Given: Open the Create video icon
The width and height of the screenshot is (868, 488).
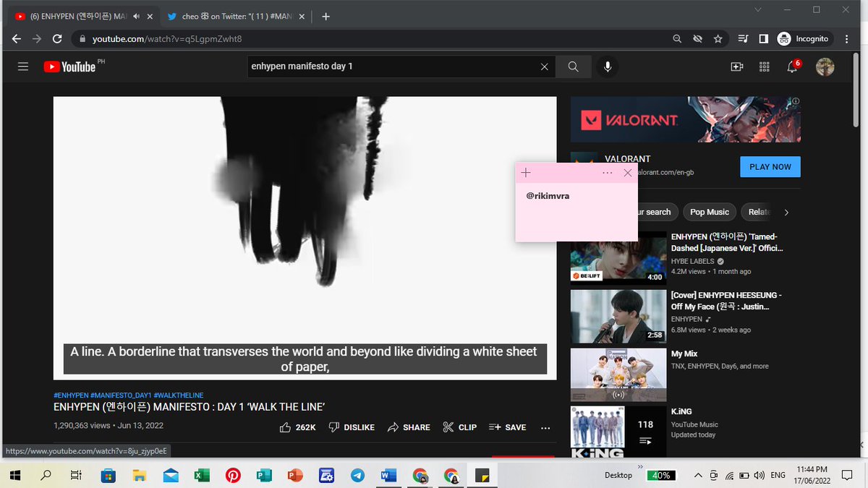Looking at the screenshot, I should click(x=737, y=67).
